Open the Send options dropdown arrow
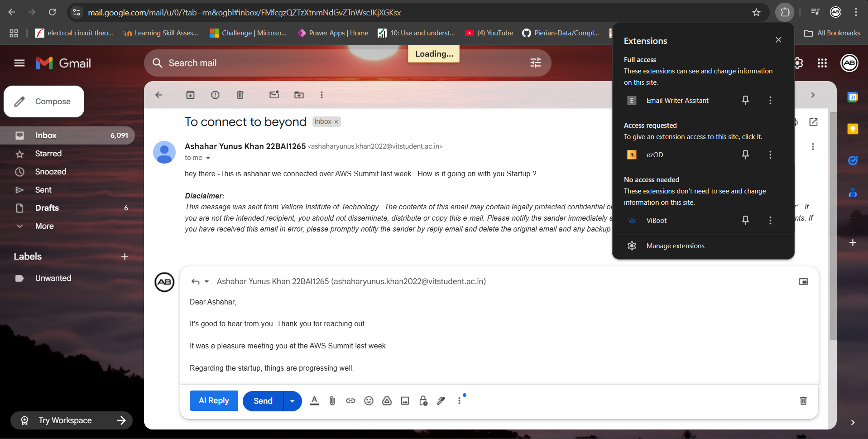Image resolution: width=868 pixels, height=439 pixels. (293, 401)
